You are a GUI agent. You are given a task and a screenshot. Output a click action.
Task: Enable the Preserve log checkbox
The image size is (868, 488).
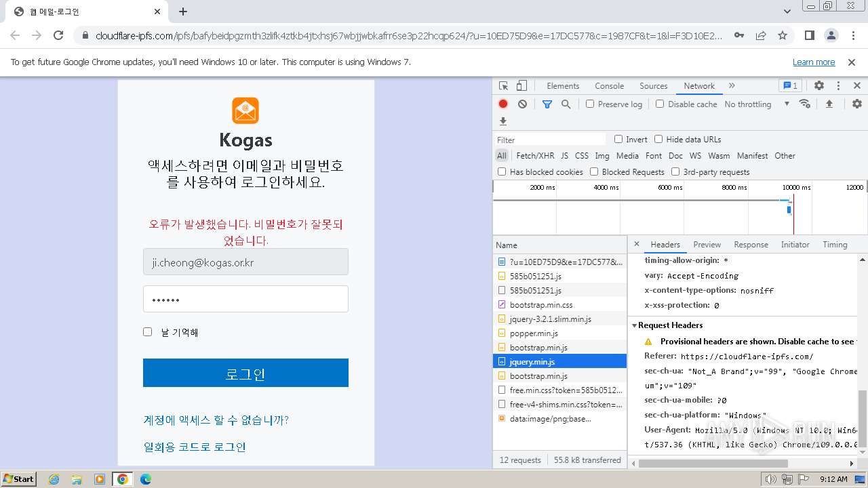tap(590, 104)
